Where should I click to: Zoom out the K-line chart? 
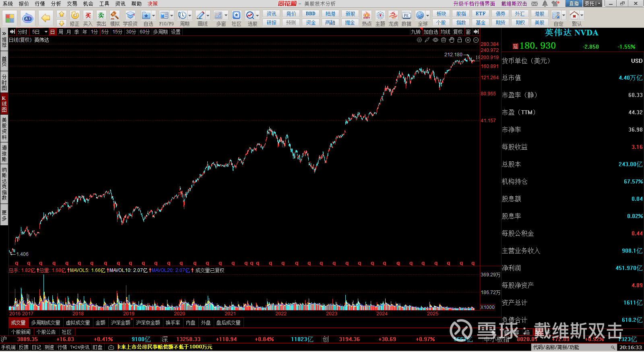pos(476,40)
